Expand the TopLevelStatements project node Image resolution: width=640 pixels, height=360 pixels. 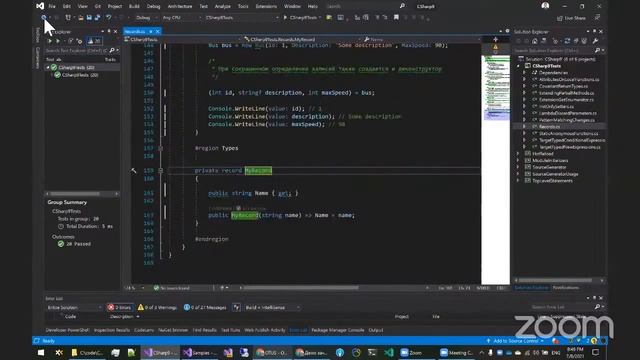[x=518, y=181]
